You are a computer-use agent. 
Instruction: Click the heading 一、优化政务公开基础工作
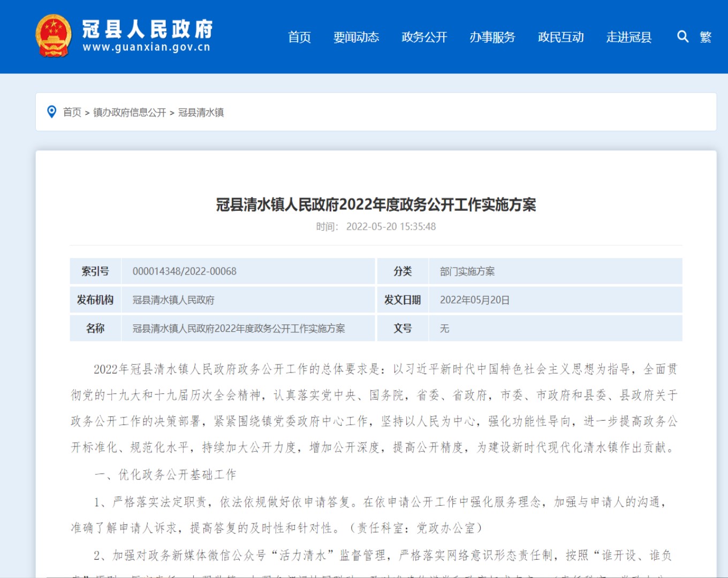(x=165, y=475)
